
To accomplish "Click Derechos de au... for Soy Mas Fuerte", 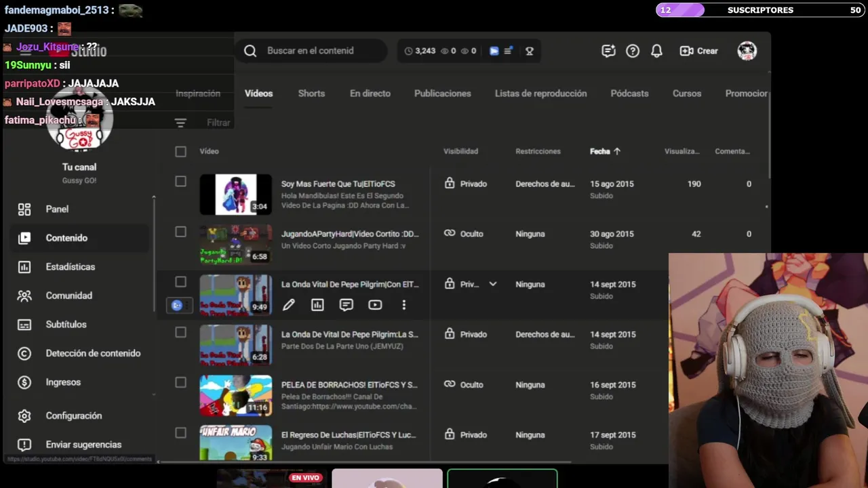I will click(545, 184).
